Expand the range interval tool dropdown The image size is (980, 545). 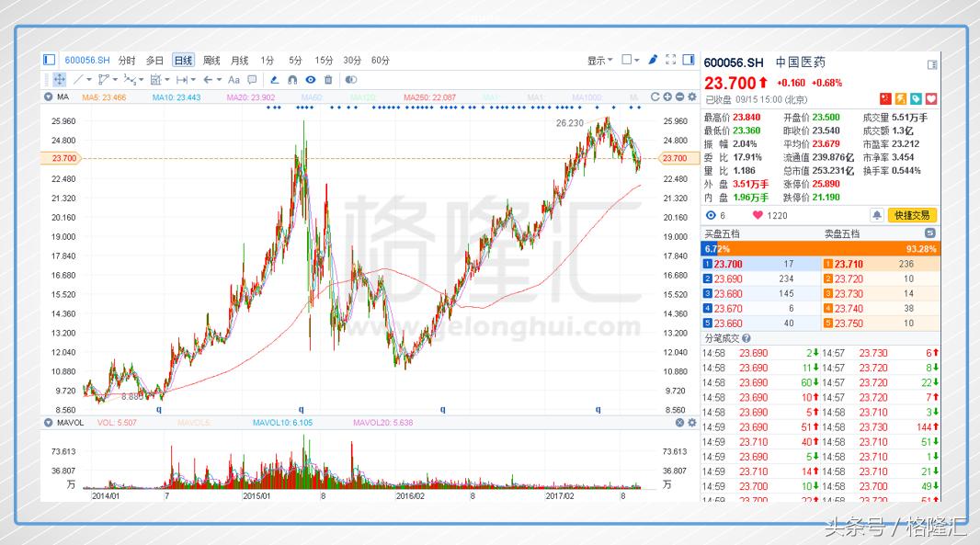193,80
